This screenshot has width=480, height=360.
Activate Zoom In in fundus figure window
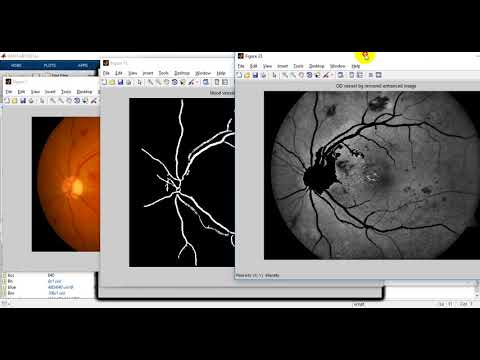(x=53, y=100)
